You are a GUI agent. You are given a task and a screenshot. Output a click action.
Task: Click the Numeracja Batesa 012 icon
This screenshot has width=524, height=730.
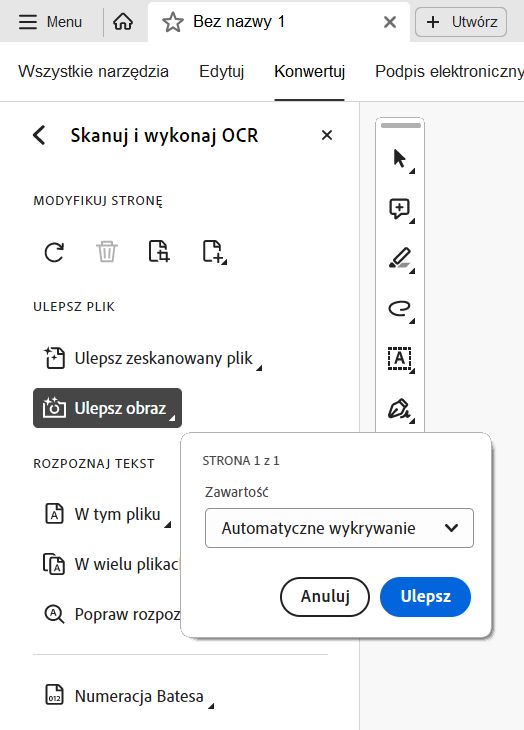pyautogui.click(x=54, y=696)
